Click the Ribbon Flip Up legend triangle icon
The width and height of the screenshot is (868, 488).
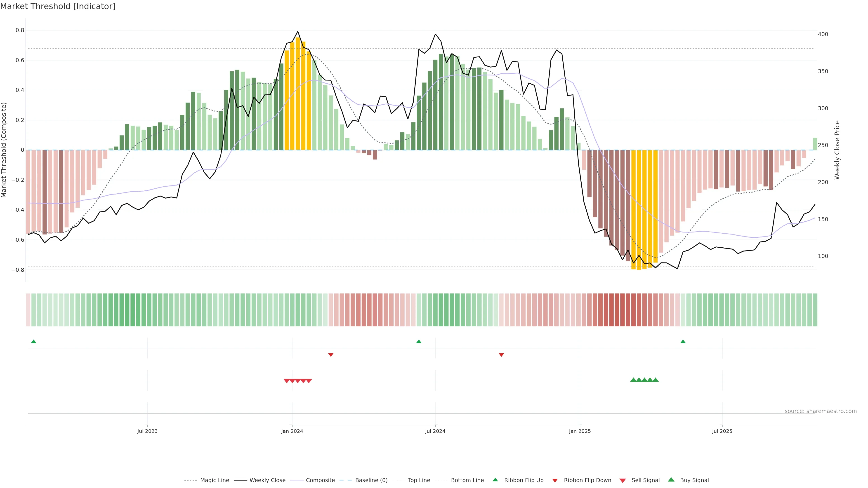click(x=495, y=480)
